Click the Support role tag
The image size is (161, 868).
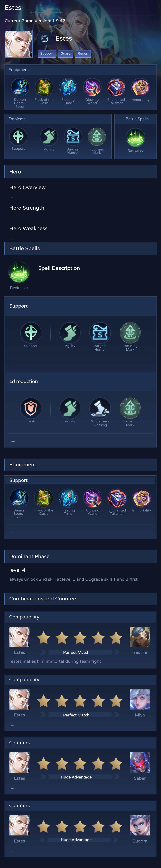click(47, 54)
